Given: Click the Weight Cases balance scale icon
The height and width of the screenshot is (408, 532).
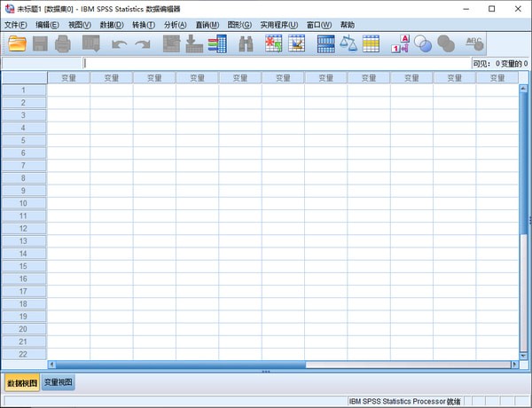Looking at the screenshot, I should point(348,43).
